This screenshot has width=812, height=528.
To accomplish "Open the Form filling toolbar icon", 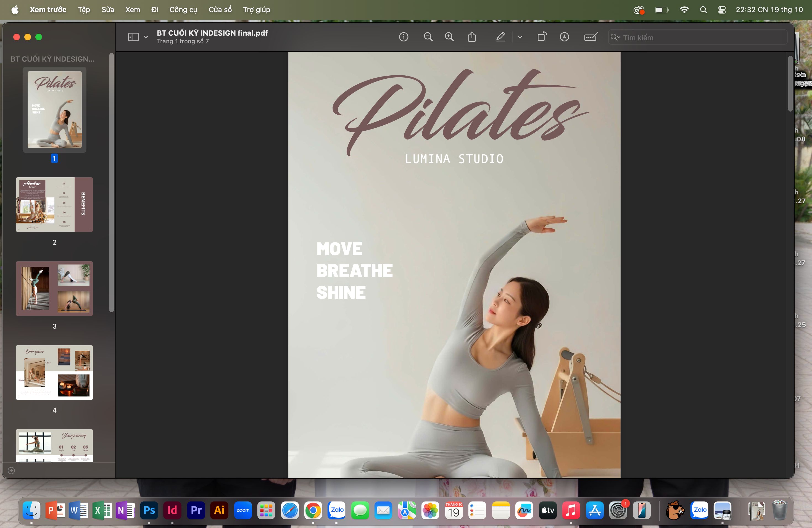I will coord(590,37).
